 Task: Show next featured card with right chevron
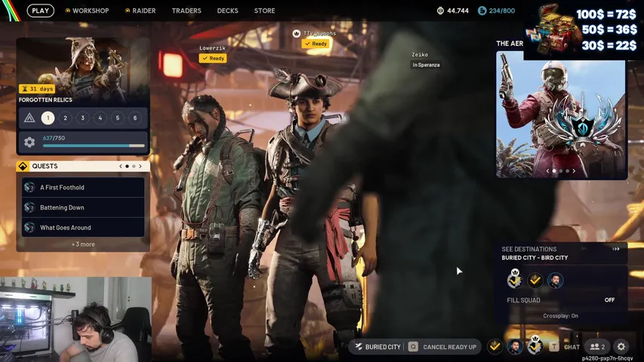(574, 170)
